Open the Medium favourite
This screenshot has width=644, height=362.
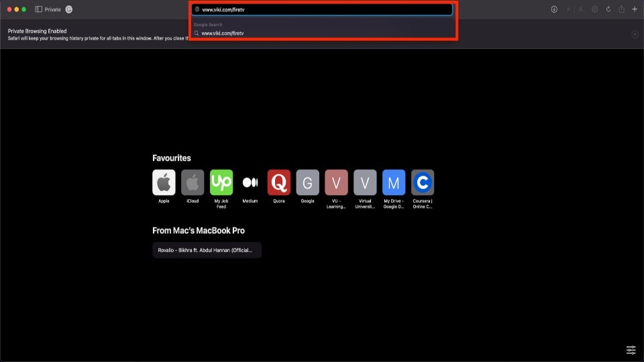point(250,182)
